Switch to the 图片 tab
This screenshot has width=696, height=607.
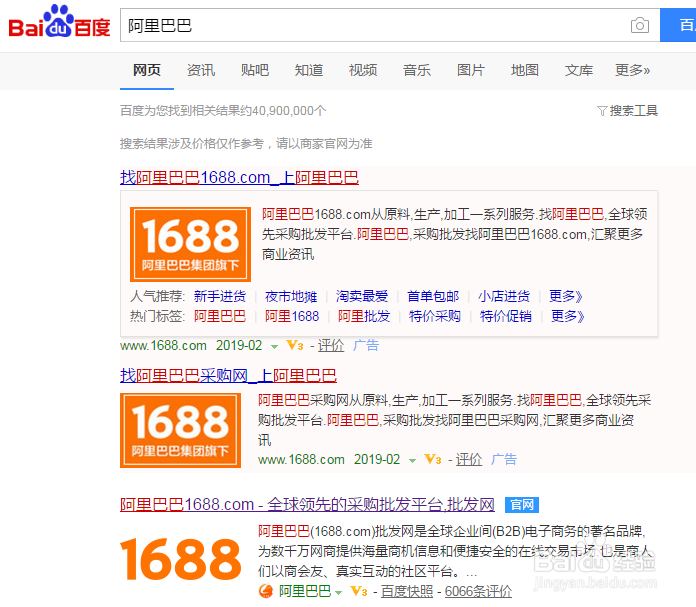(x=471, y=70)
